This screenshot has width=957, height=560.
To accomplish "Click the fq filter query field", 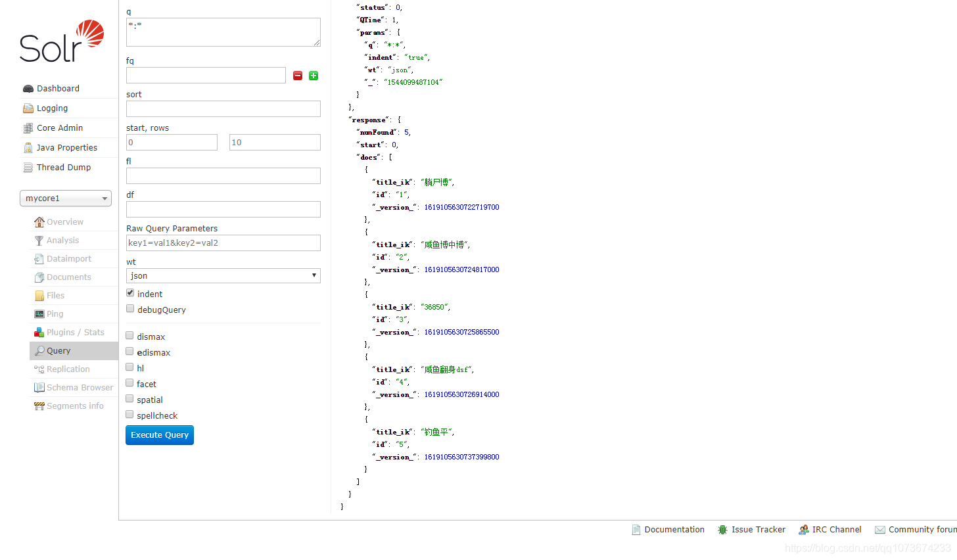I will pyautogui.click(x=206, y=75).
